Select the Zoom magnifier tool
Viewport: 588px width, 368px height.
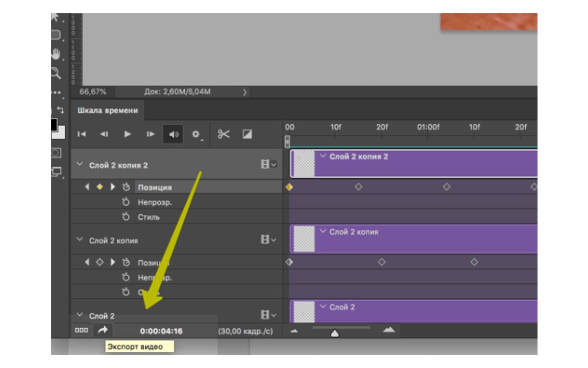pos(55,73)
